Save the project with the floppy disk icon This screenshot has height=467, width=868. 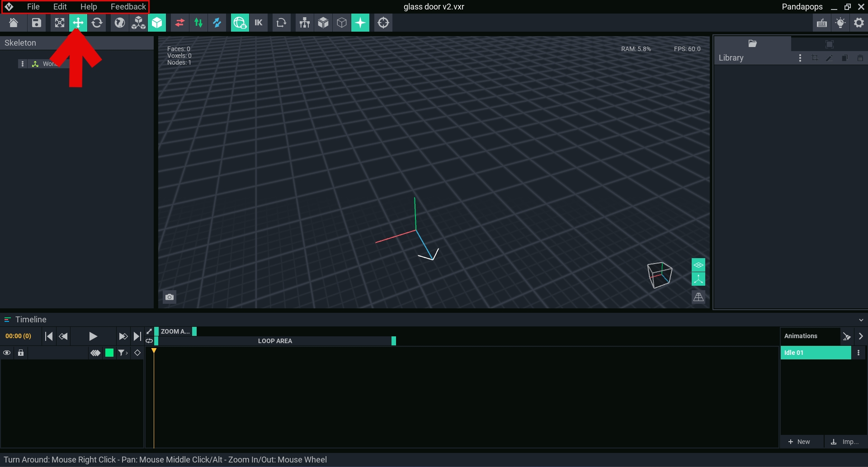[36, 23]
